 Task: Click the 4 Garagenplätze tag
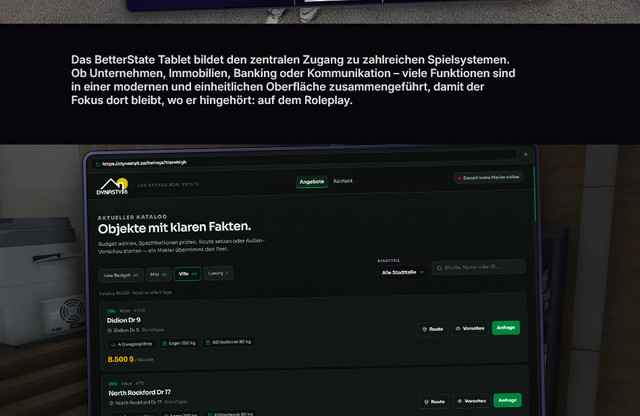pos(131,344)
